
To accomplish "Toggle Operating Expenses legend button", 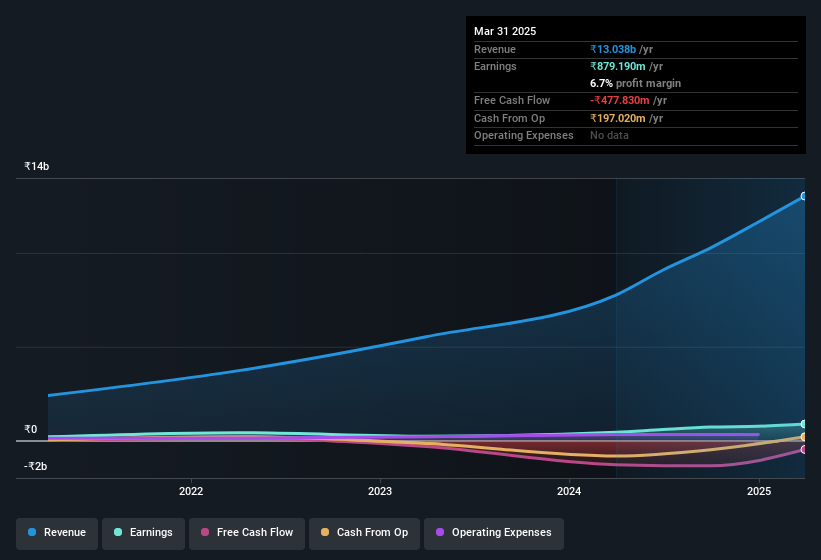I will (x=494, y=533).
